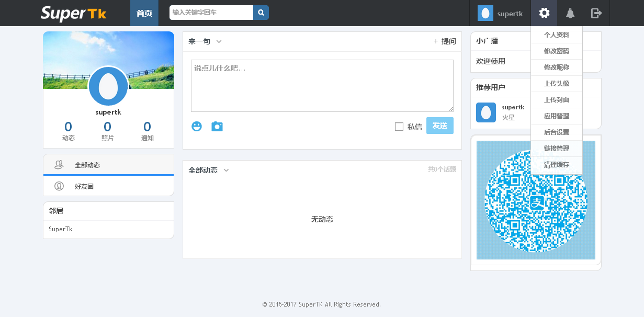
Task: Select 修改密码 from settings menu
Action: pyautogui.click(x=556, y=51)
